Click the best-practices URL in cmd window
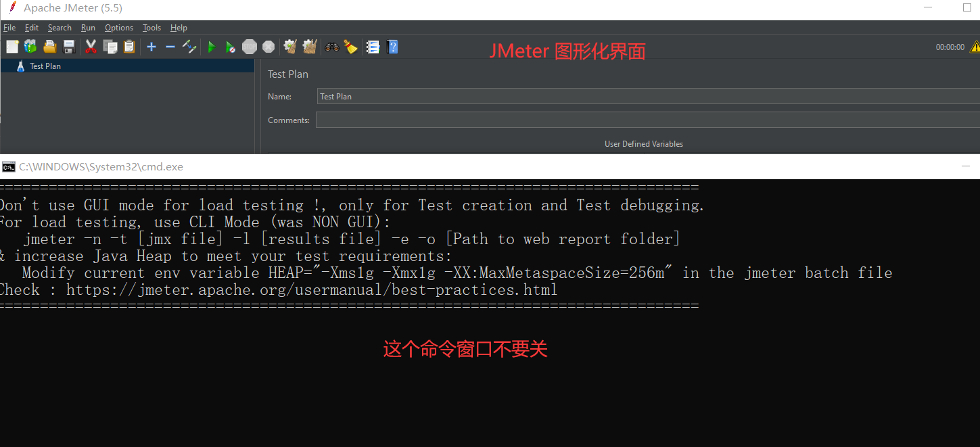The width and height of the screenshot is (980, 447). click(x=312, y=290)
